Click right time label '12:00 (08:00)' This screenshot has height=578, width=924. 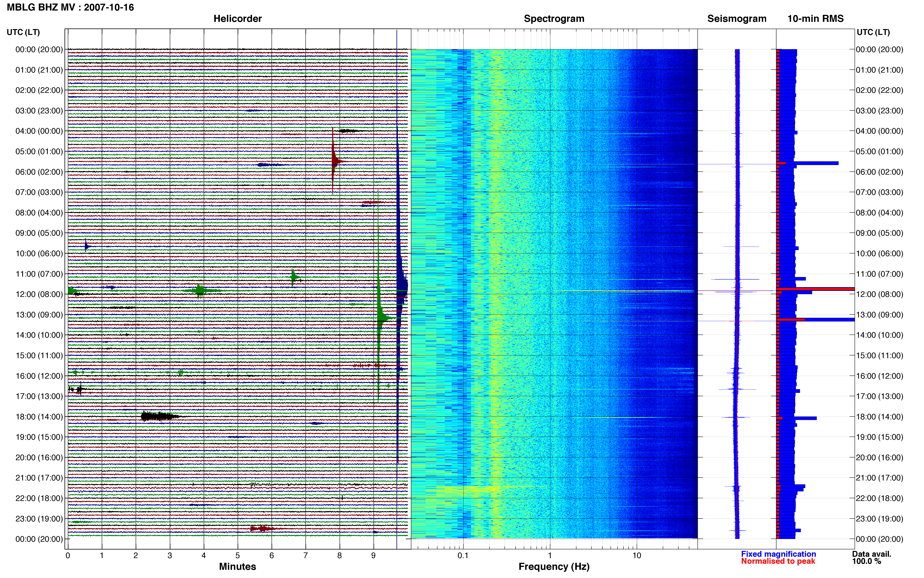(879, 294)
